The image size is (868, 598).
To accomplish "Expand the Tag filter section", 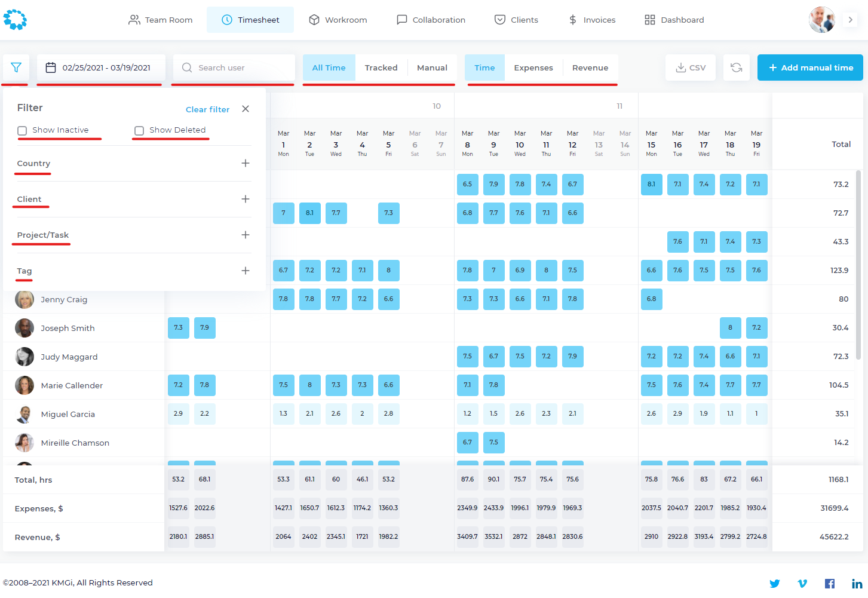I will [245, 271].
